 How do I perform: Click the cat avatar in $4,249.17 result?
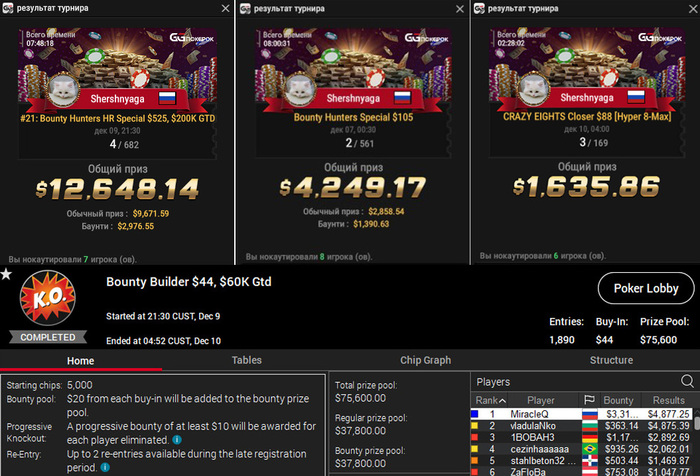[x=300, y=91]
